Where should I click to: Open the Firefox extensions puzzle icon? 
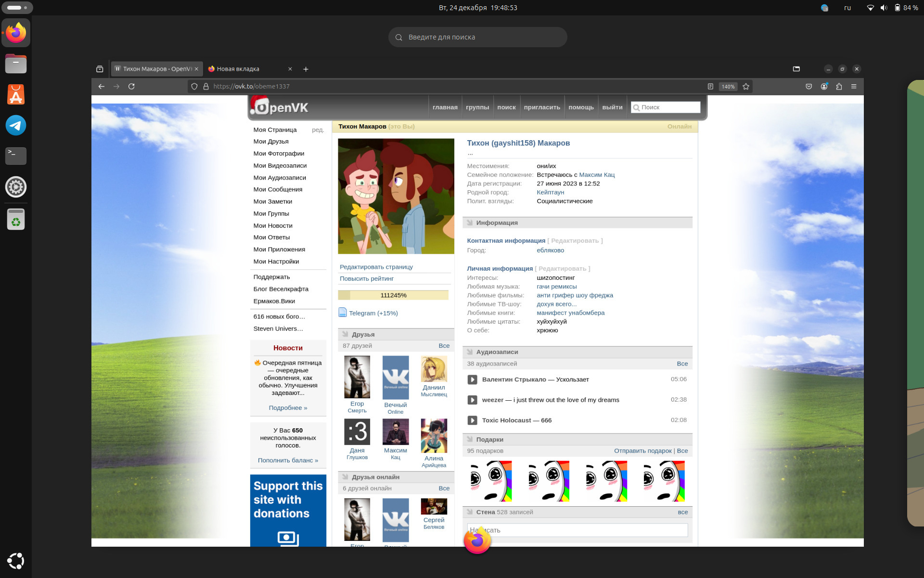point(839,86)
